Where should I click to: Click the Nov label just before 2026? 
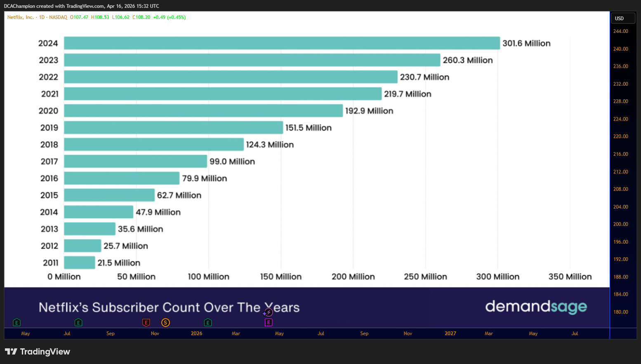[155, 333]
